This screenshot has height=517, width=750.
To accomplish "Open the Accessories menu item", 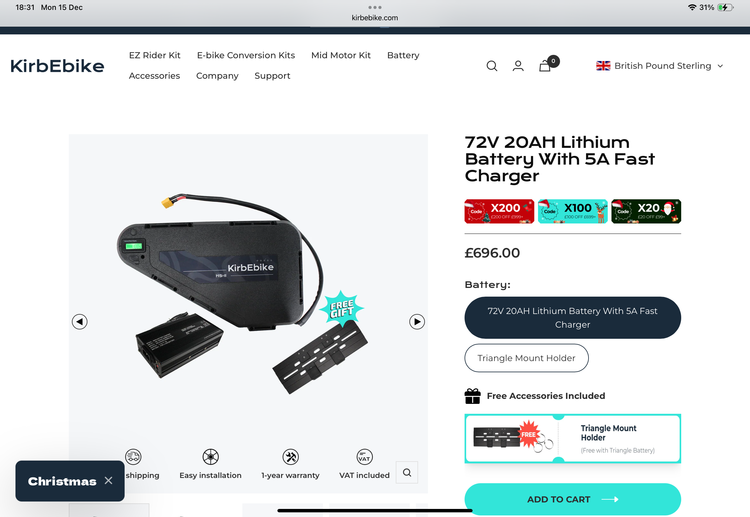I will 154,76.
